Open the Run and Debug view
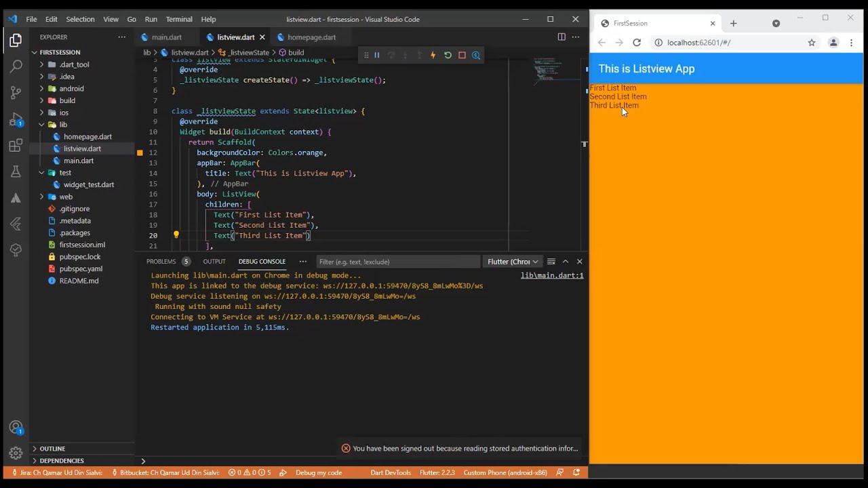Image resolution: width=868 pixels, height=488 pixels. point(16,119)
